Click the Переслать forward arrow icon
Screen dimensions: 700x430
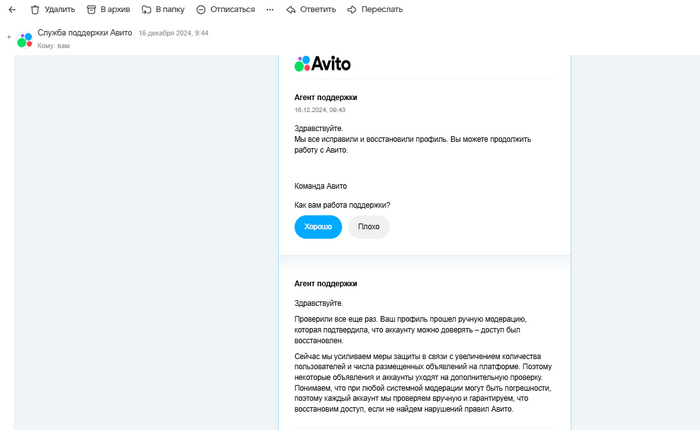[352, 9]
